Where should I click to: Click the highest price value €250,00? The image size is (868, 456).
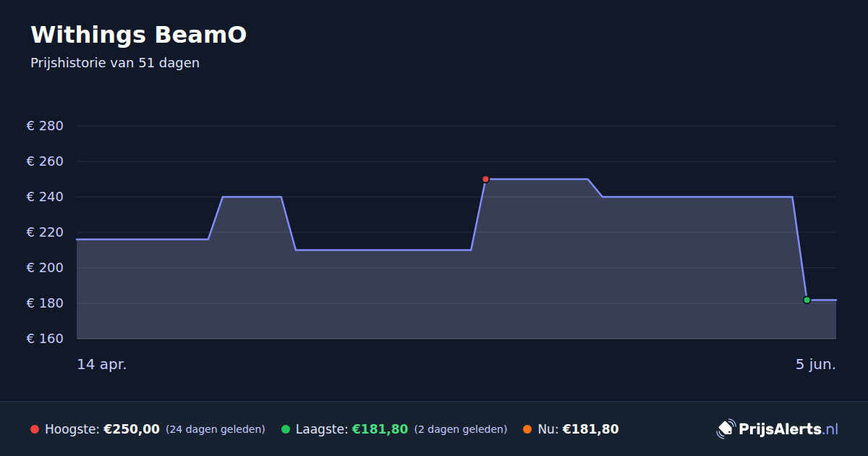[132, 429]
